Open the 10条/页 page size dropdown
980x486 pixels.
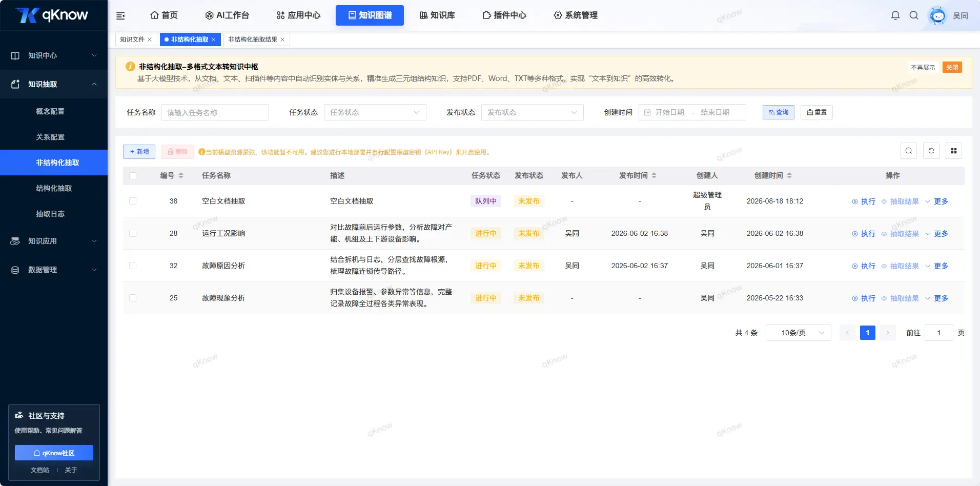pos(799,333)
